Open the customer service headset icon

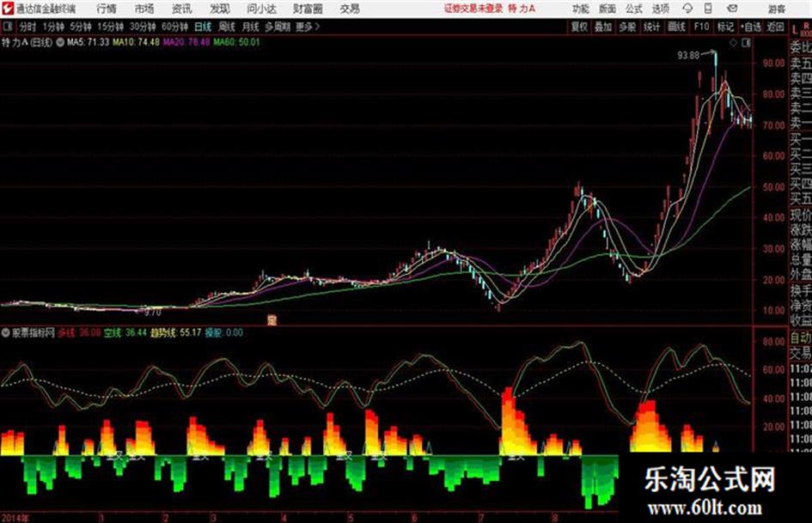click(687, 9)
